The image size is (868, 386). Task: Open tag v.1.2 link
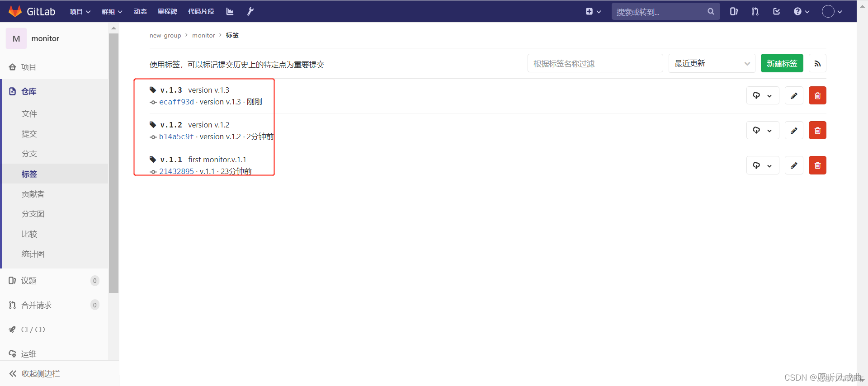(x=171, y=125)
